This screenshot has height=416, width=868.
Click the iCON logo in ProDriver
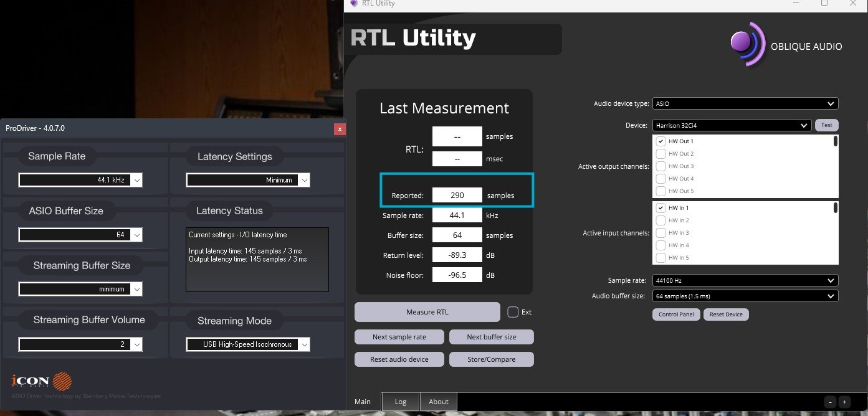(x=42, y=381)
